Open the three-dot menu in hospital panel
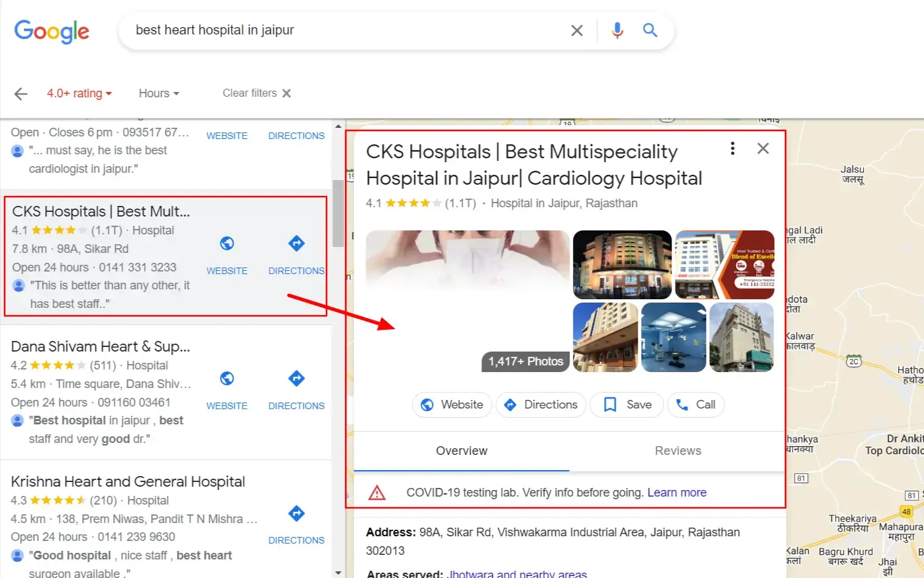This screenshot has height=578, width=924. pyautogui.click(x=733, y=148)
